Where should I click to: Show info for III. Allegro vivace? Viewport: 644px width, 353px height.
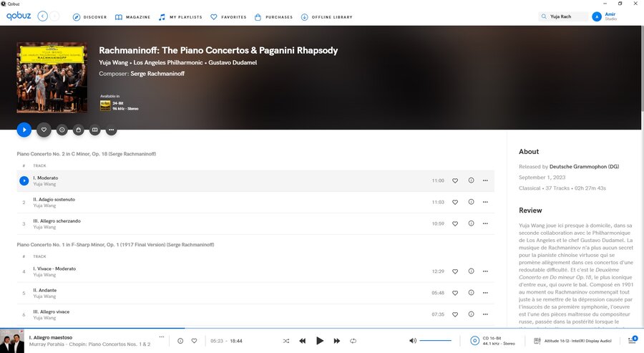tap(471, 314)
